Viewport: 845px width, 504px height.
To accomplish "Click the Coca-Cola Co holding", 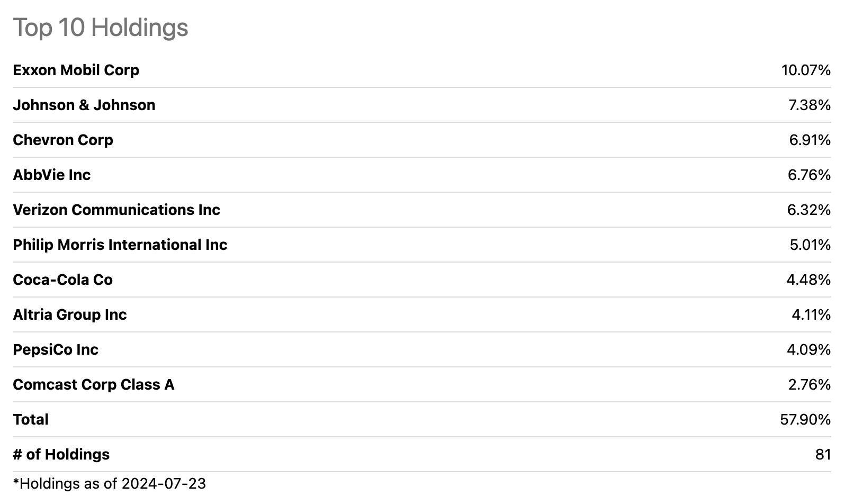I will pyautogui.click(x=62, y=280).
